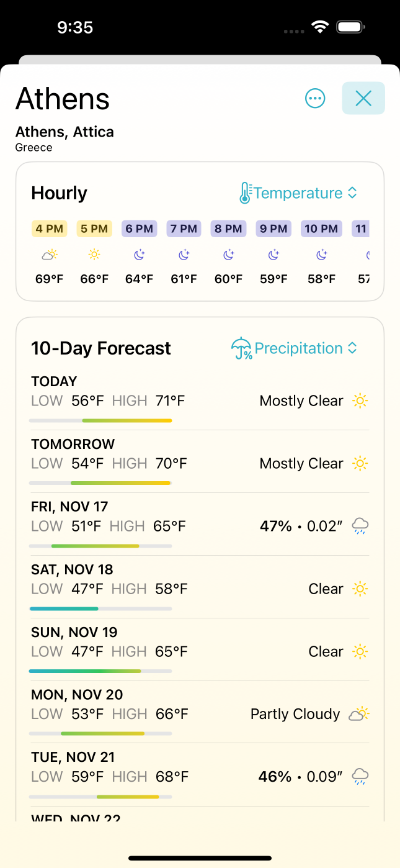Expand the Precipitation selector chevrons
This screenshot has height=868, width=400.
352,348
